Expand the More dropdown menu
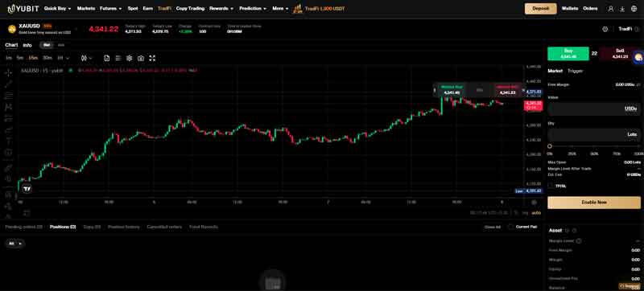The height and width of the screenshot is (291, 644). pyautogui.click(x=280, y=8)
